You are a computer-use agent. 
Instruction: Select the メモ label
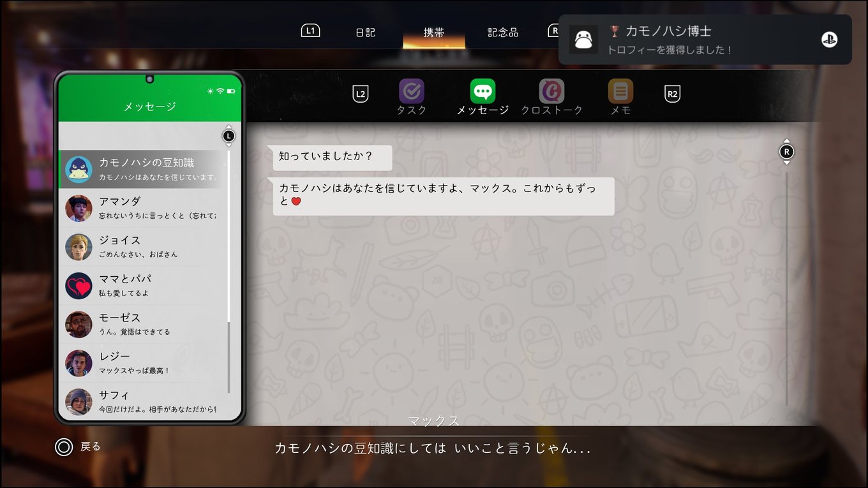620,110
